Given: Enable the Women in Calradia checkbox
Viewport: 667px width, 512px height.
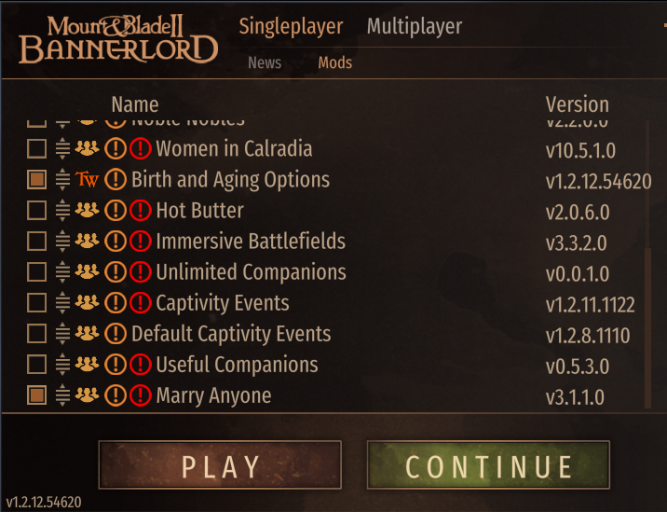Looking at the screenshot, I should point(37,149).
